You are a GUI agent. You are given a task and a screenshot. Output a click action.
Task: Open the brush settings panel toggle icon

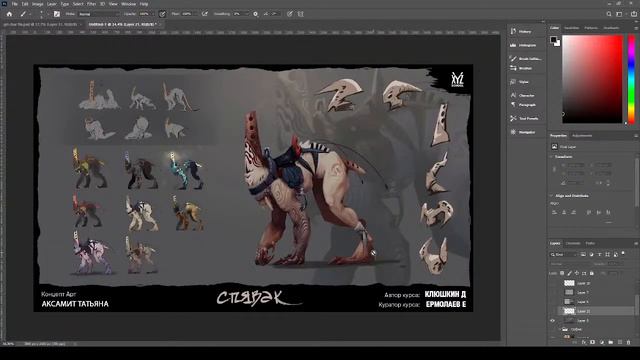(x=57, y=14)
